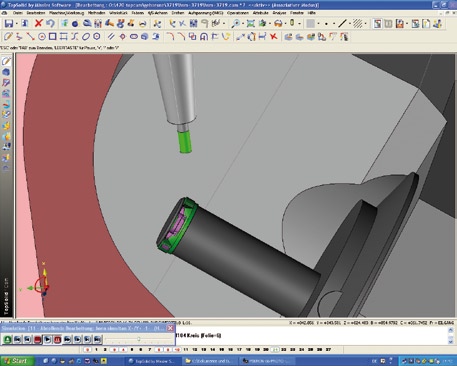Click the red X cancel icon
This screenshot has width=457, height=366.
39,23
